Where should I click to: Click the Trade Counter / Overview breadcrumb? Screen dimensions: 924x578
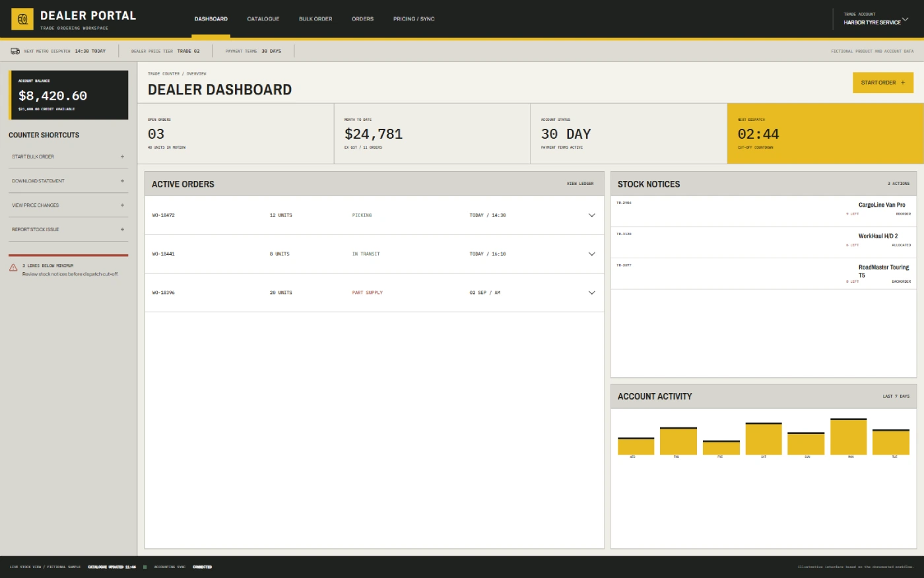click(177, 74)
